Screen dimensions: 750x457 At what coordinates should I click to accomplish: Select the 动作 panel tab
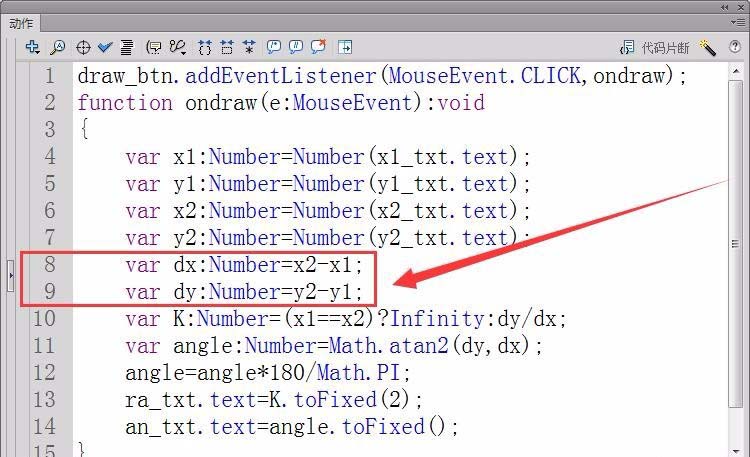click(x=22, y=23)
